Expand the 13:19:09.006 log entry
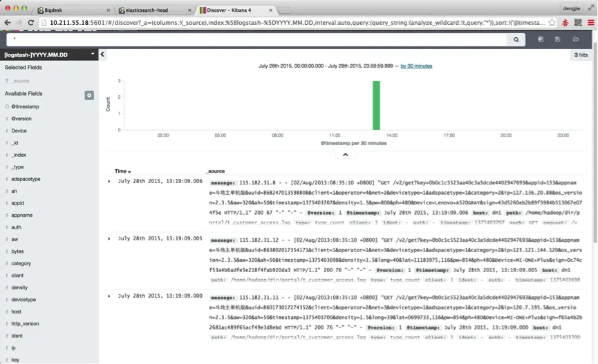The height and width of the screenshot is (364, 598). pyautogui.click(x=109, y=182)
